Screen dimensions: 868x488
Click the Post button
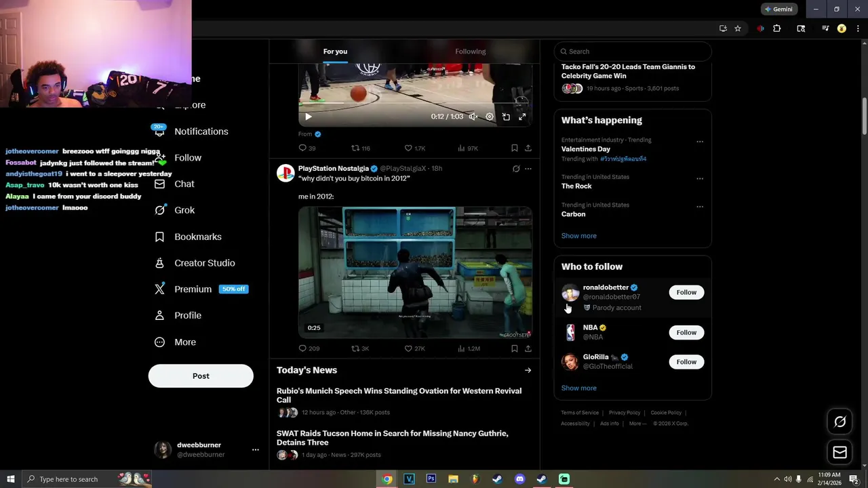[x=201, y=376]
